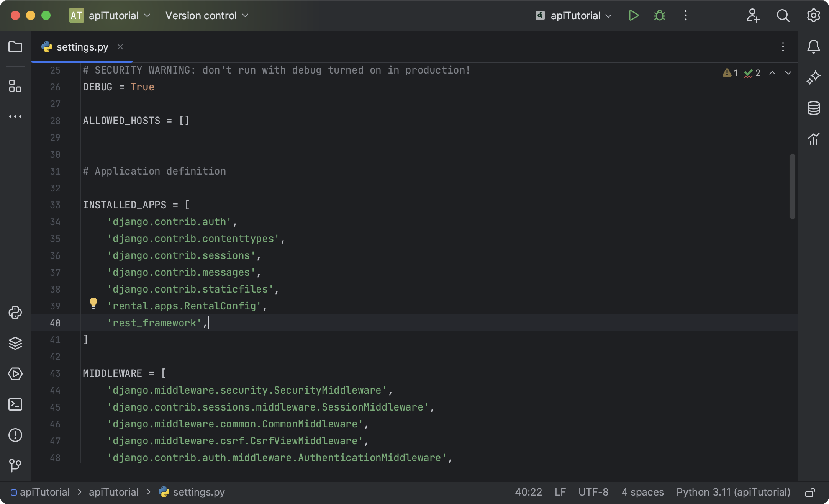Viewport: 829px width, 504px height.
Task: Click 'rest_framework' string on line 40
Action: click(154, 323)
